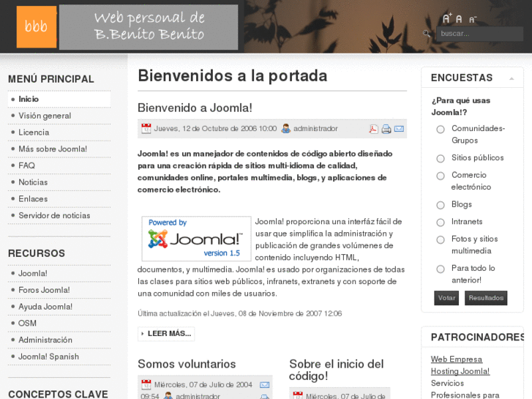Click the Web personal de B.Benito banner
The width and height of the screenshot is (532, 399).
pyautogui.click(x=149, y=27)
